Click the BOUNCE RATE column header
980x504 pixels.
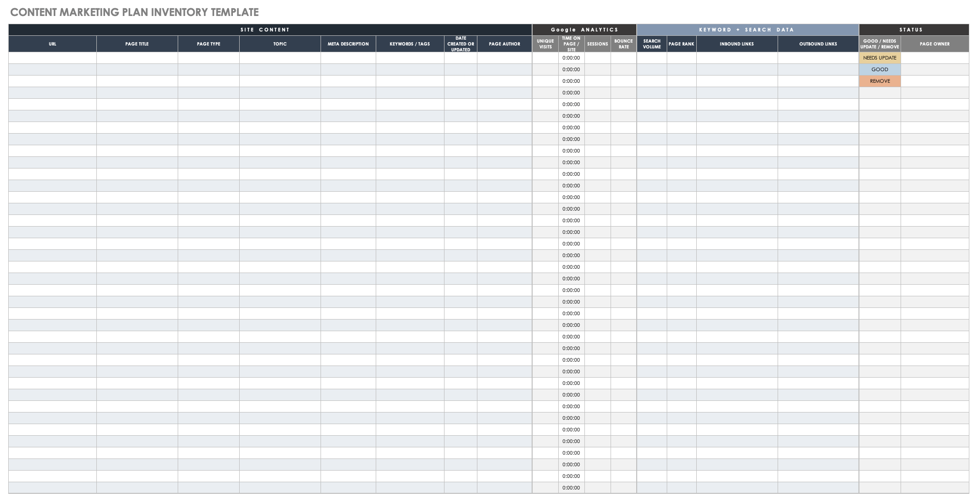click(x=623, y=44)
